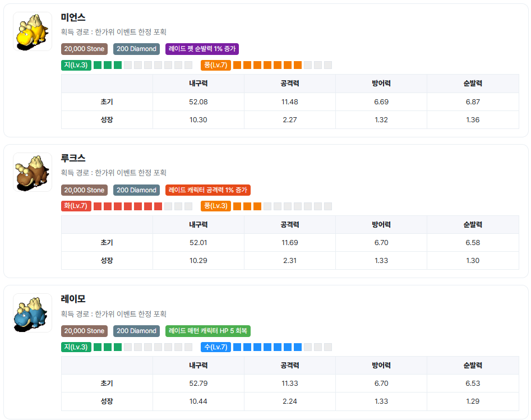Click 20,000 Stone badge in 미언스 card
Image resolution: width=531 pixels, height=420 pixels.
(x=84, y=49)
